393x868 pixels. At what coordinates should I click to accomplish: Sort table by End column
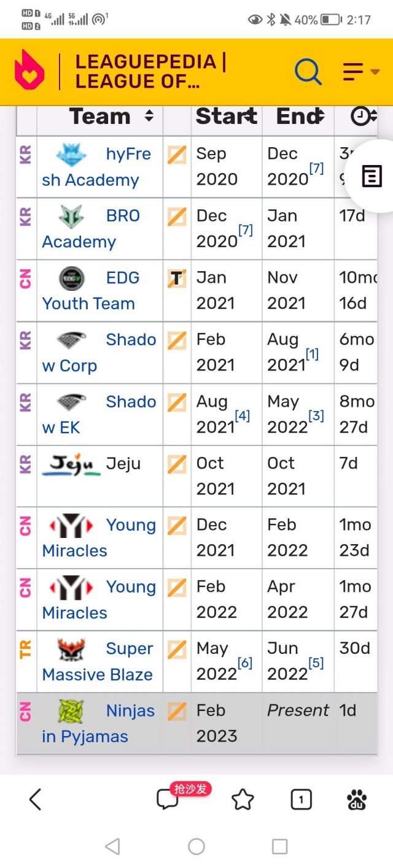(319, 116)
